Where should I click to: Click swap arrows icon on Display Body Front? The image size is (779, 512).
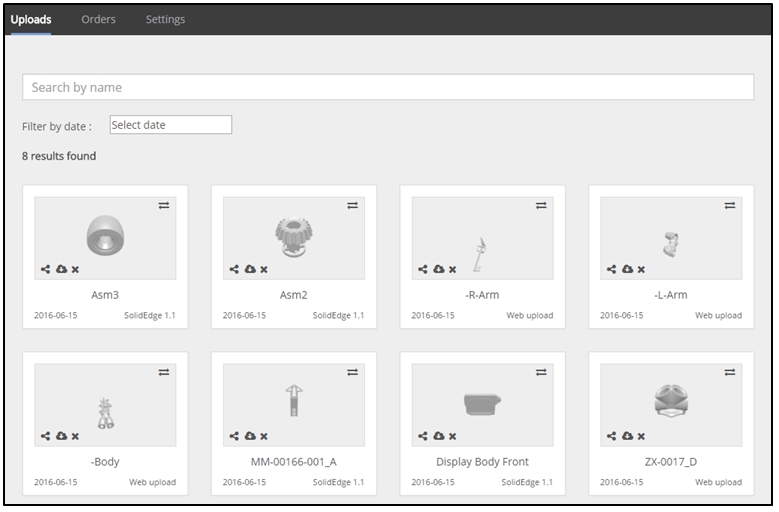[x=542, y=372]
